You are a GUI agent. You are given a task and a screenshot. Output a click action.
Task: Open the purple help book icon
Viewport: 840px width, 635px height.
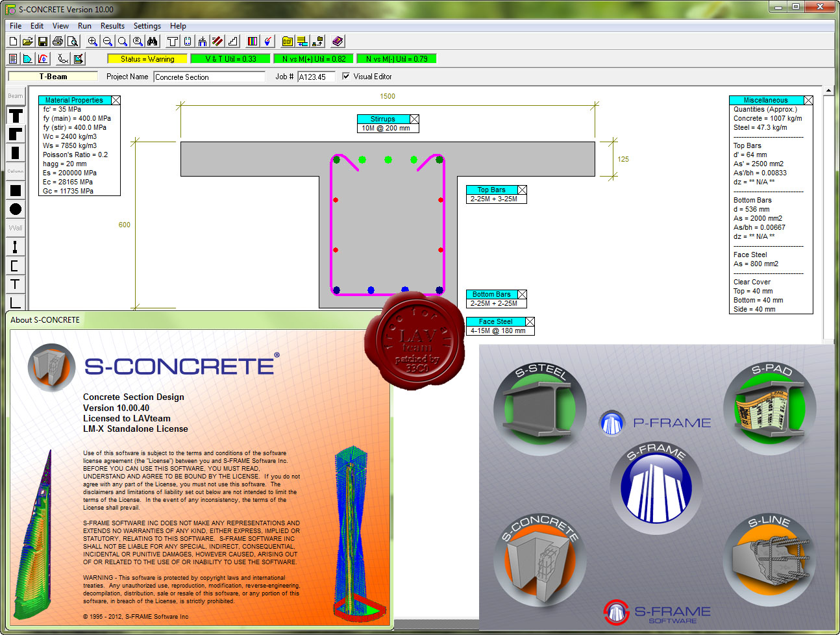[338, 42]
